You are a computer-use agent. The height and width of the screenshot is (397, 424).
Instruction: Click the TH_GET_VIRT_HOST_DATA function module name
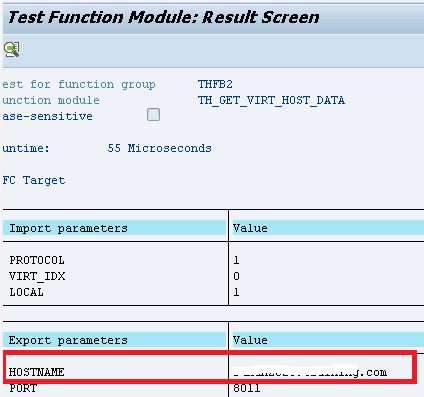pyautogui.click(x=271, y=100)
